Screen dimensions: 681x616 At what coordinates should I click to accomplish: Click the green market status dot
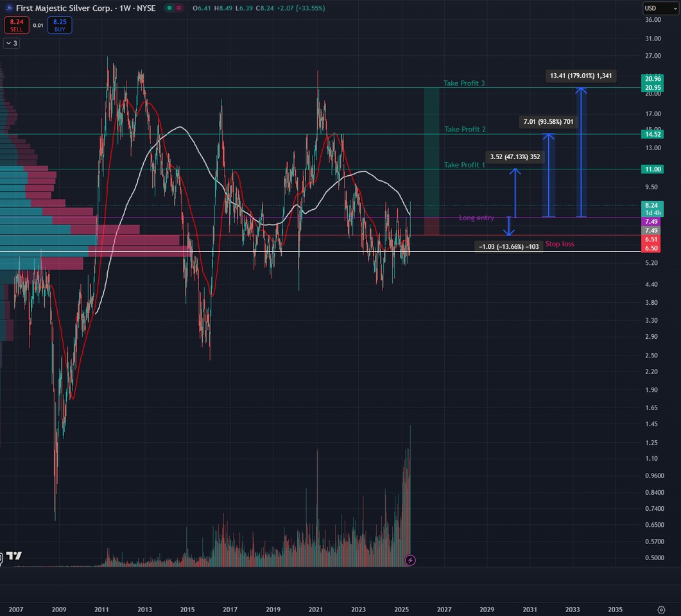click(169, 8)
